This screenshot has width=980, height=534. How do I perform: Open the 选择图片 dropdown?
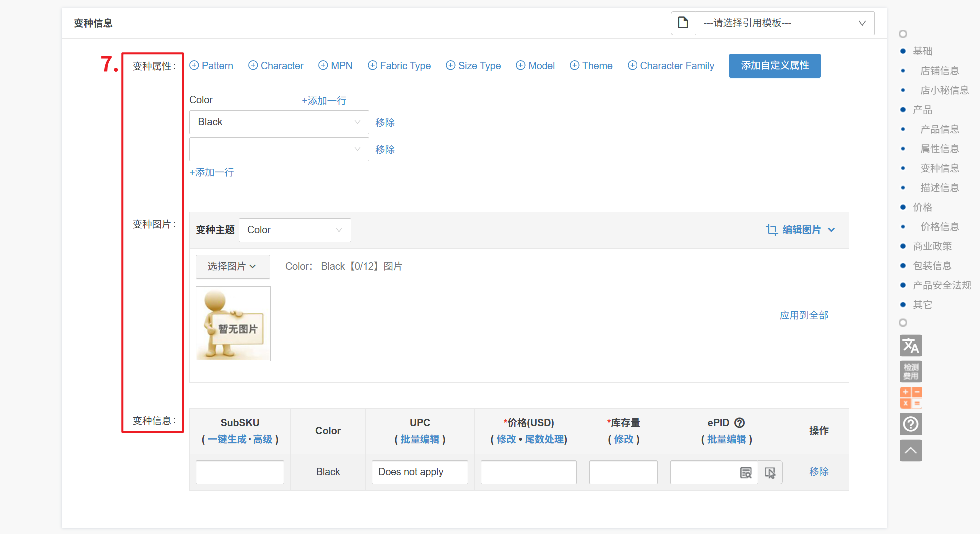click(232, 266)
